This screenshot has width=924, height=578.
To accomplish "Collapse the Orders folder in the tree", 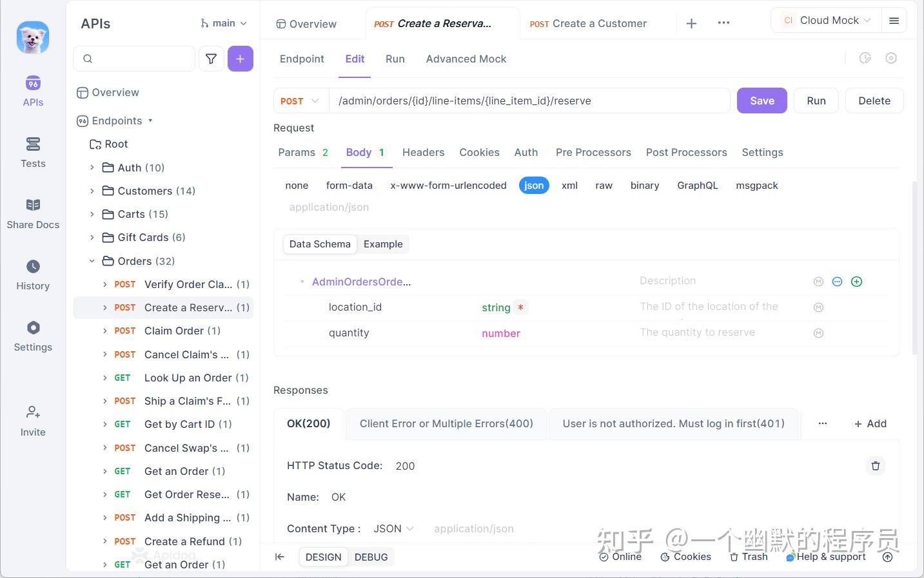I will 92,261.
